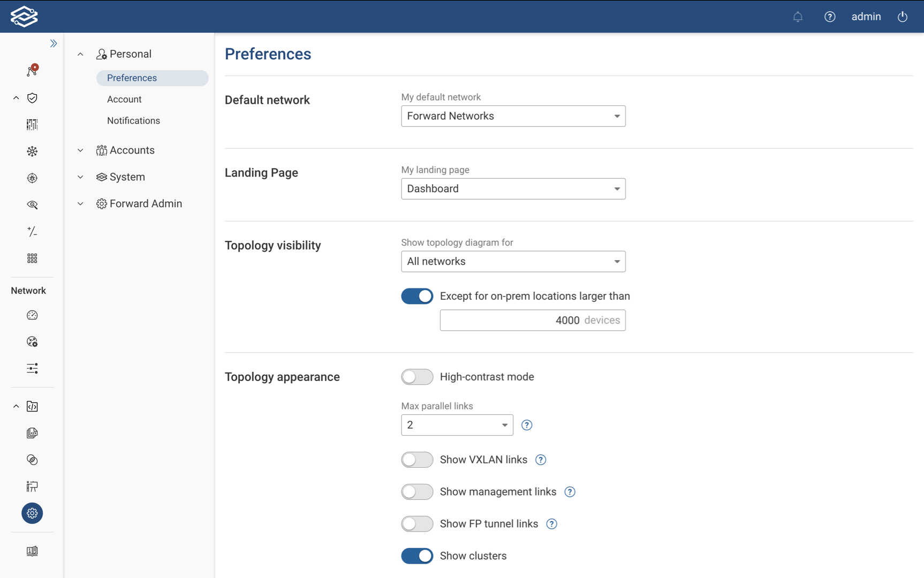Click the highlighted settings gear icon
The image size is (924, 578).
coord(32,513)
